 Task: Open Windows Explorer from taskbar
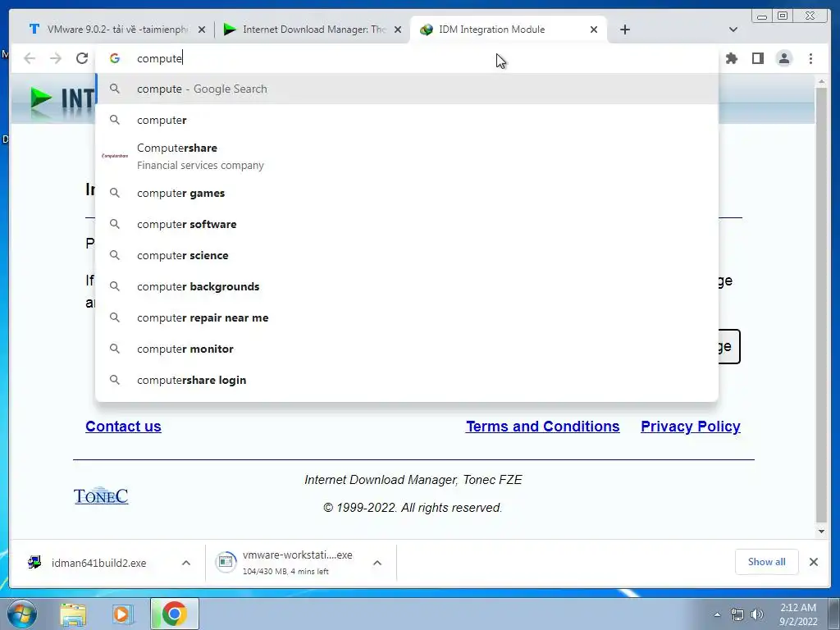pyautogui.click(x=73, y=614)
